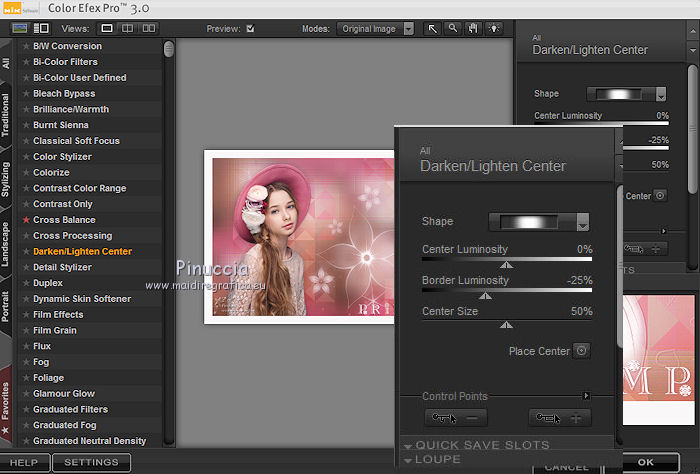Toggle favorite star for Cross Balance
This screenshot has height=474, width=700.
pos(26,220)
